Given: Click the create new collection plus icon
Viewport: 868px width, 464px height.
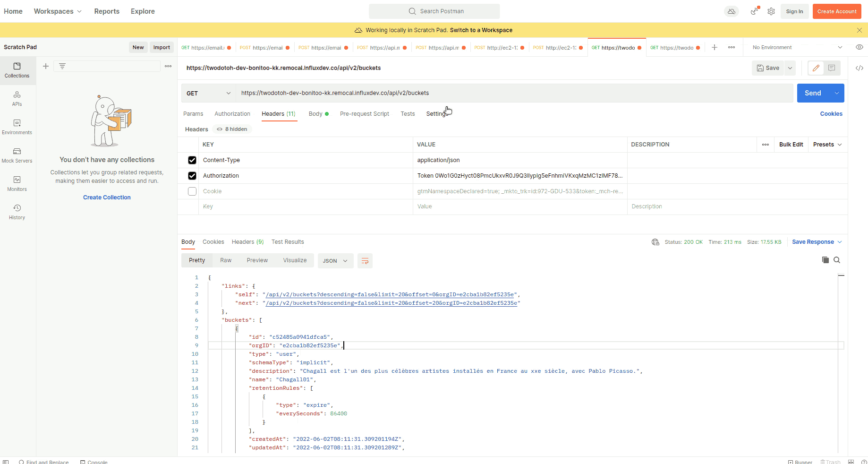Looking at the screenshot, I should 46,66.
